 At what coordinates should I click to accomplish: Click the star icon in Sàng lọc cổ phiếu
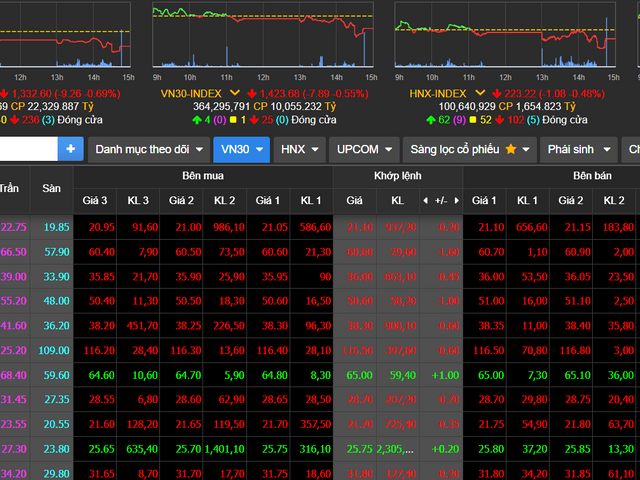511,150
